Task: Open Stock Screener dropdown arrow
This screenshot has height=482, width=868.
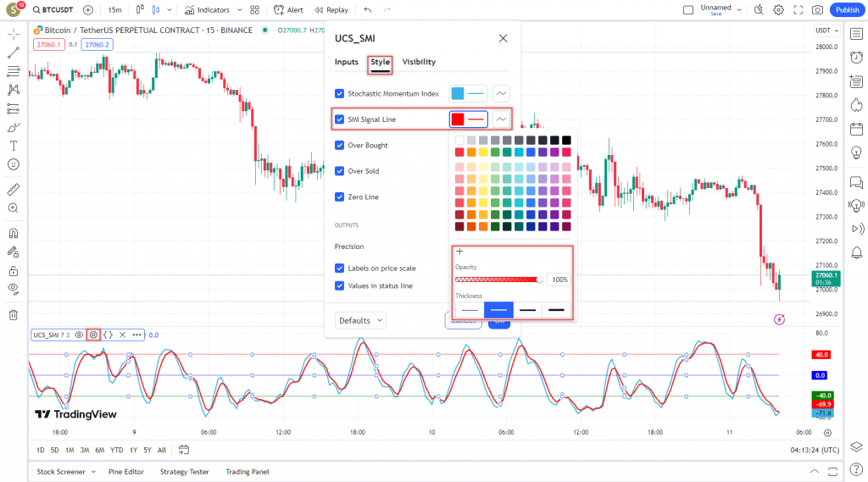Action: click(93, 472)
